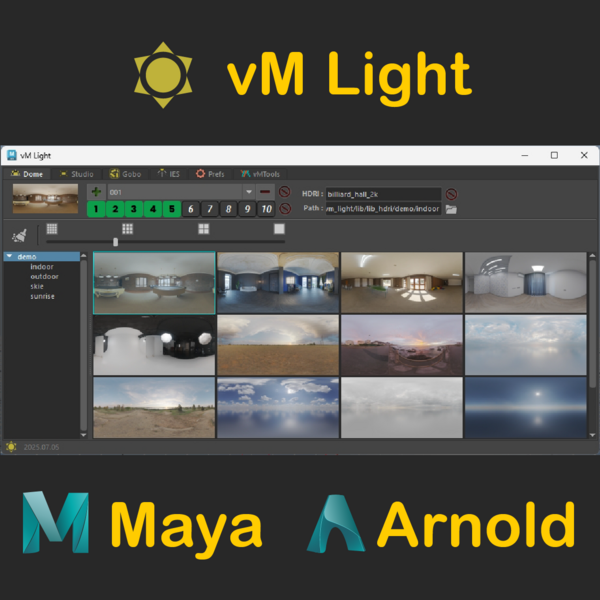Collapse the demo tree folder
Viewport: 600px width, 600px height.
10,256
